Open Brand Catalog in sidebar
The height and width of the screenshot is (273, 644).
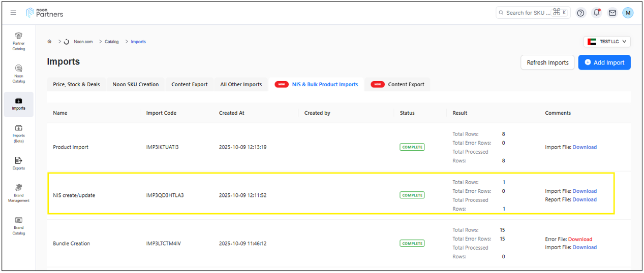[x=19, y=225]
